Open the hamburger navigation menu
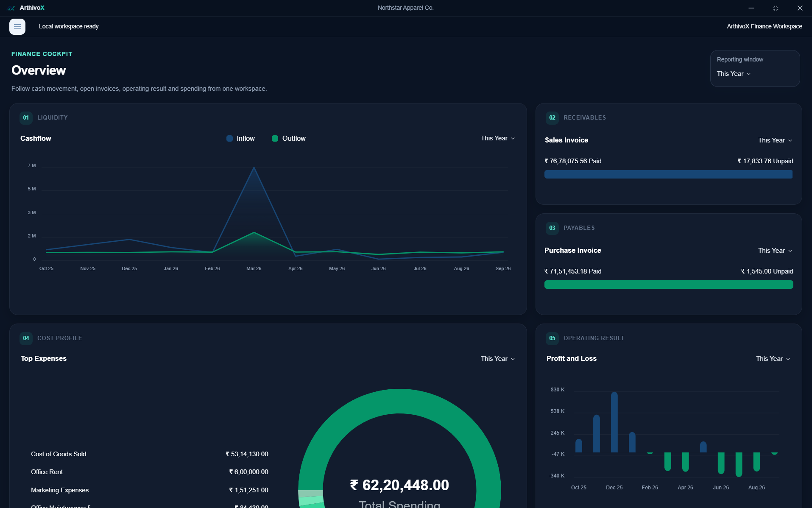This screenshot has width=812, height=508. tap(17, 26)
